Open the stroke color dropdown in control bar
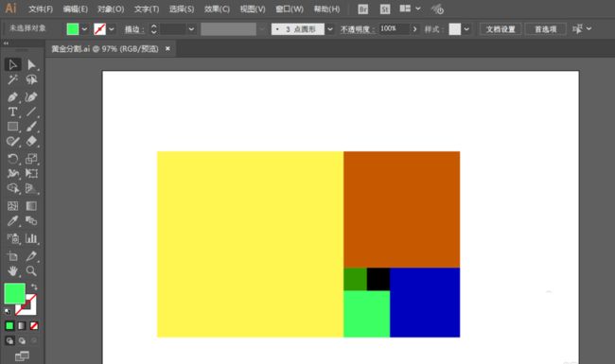 click(x=112, y=29)
